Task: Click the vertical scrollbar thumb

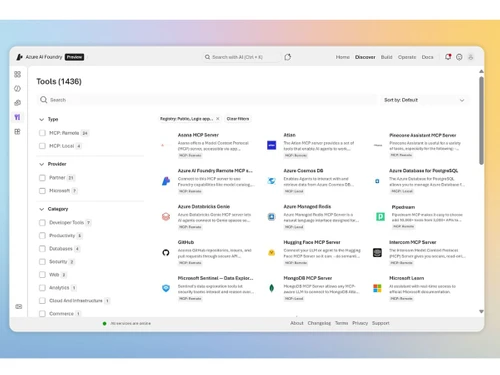Action: click(x=481, y=121)
